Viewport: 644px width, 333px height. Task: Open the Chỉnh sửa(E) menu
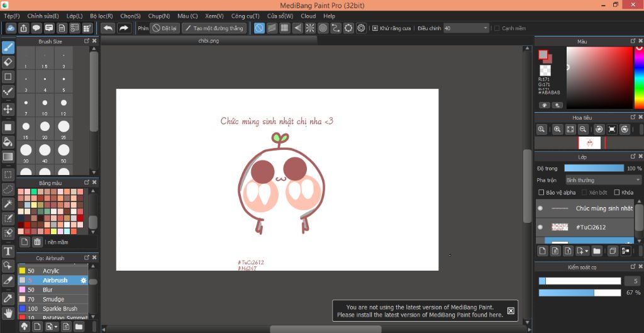(43, 16)
